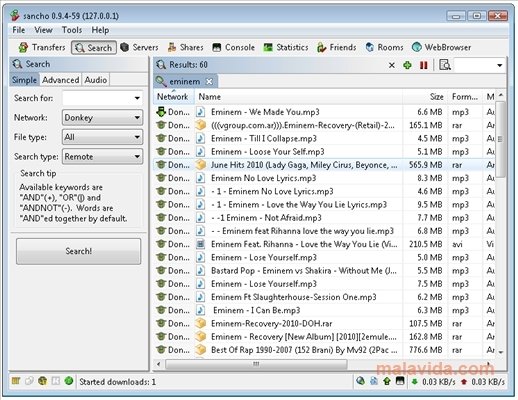
Task: Open the Tools menu
Action: click(72, 30)
